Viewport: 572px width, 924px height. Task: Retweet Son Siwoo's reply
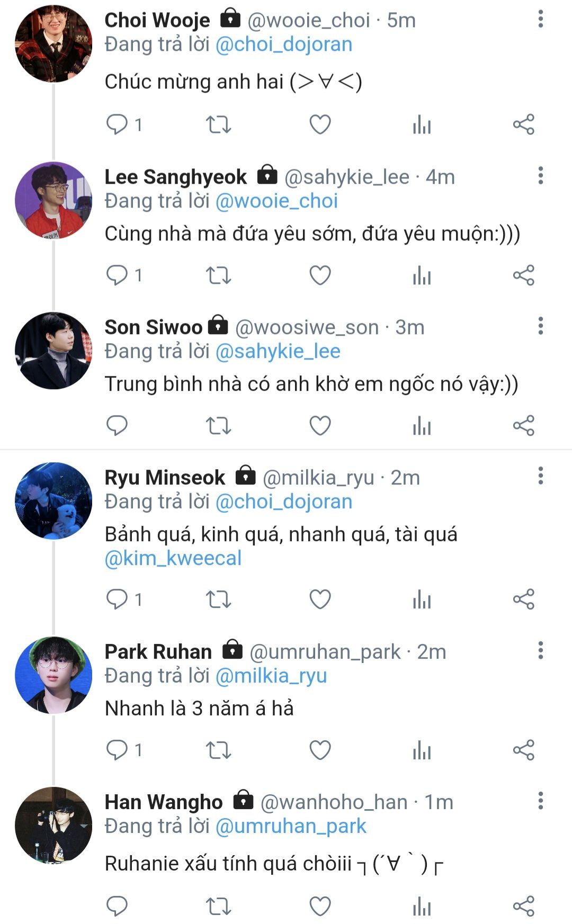[x=218, y=426]
